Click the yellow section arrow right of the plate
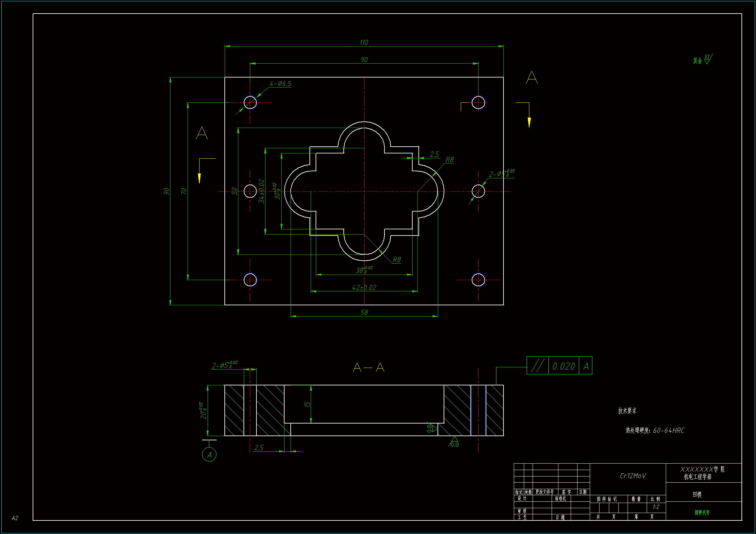This screenshot has height=534, width=756. point(529,122)
